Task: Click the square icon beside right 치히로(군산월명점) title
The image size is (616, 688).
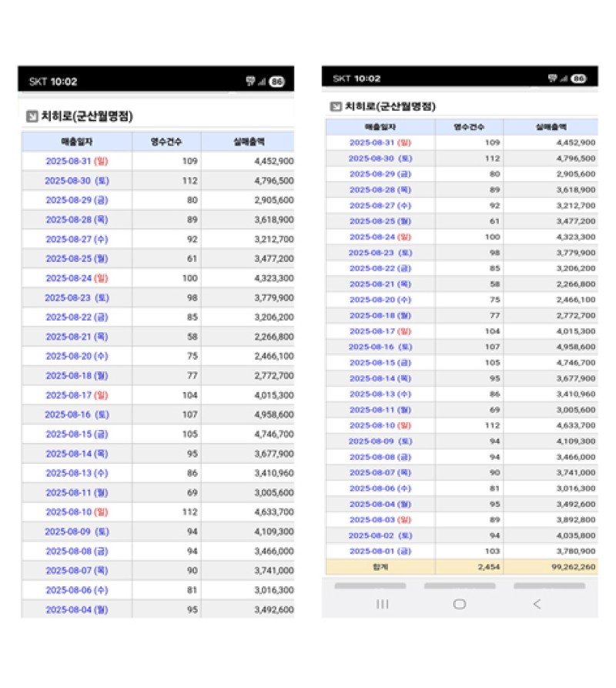Action: coord(336,106)
